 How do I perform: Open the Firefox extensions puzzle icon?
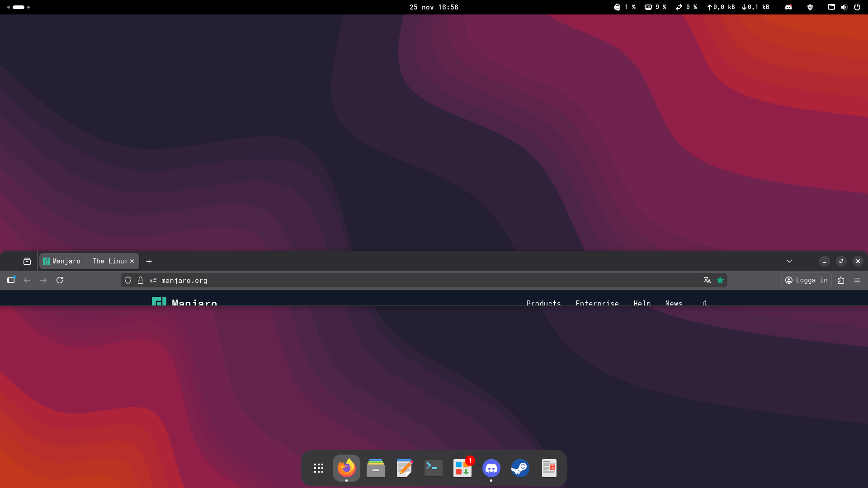(841, 280)
